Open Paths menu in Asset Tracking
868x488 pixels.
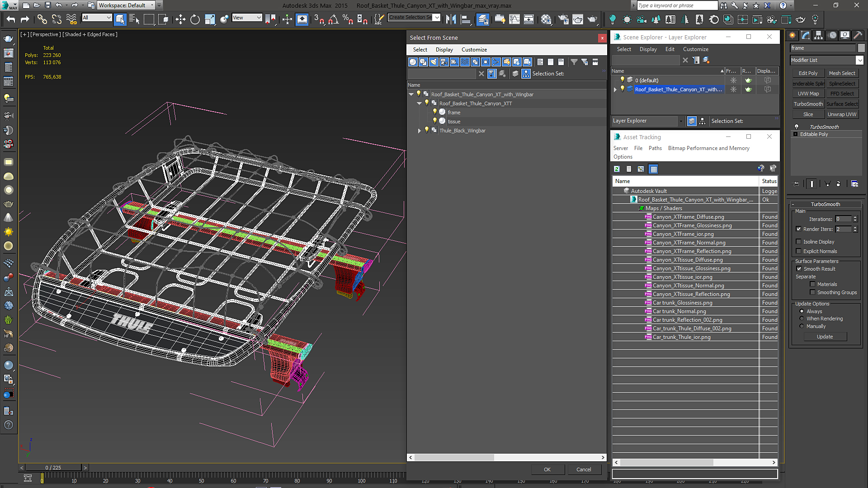point(655,148)
